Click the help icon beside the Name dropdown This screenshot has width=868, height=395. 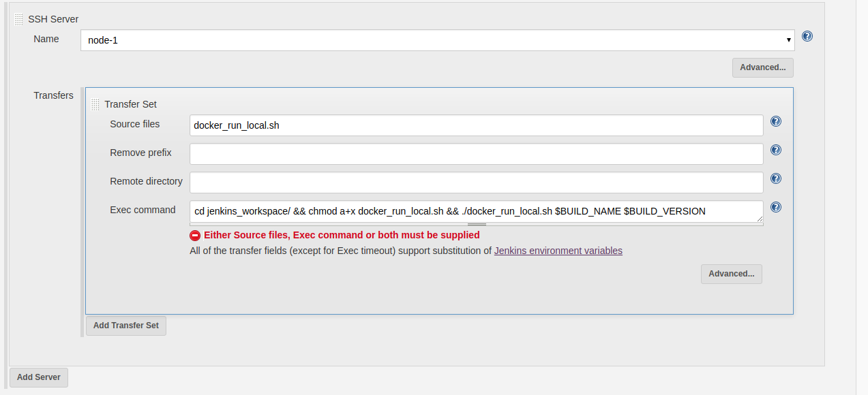tap(807, 37)
